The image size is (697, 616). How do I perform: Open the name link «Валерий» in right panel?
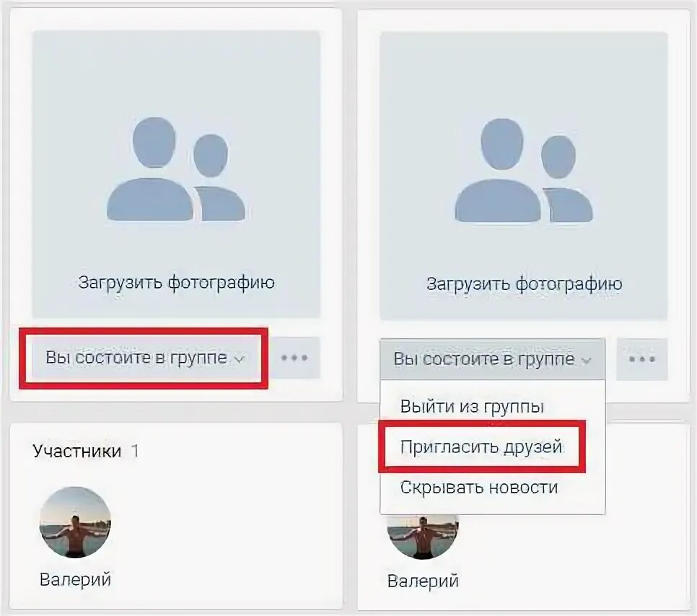(423, 581)
